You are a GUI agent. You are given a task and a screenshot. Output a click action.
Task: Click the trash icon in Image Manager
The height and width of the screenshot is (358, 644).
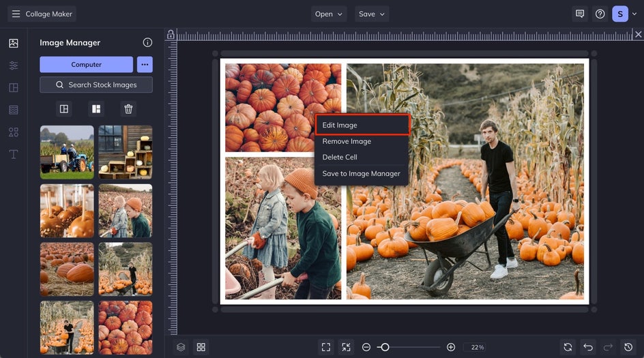click(128, 108)
